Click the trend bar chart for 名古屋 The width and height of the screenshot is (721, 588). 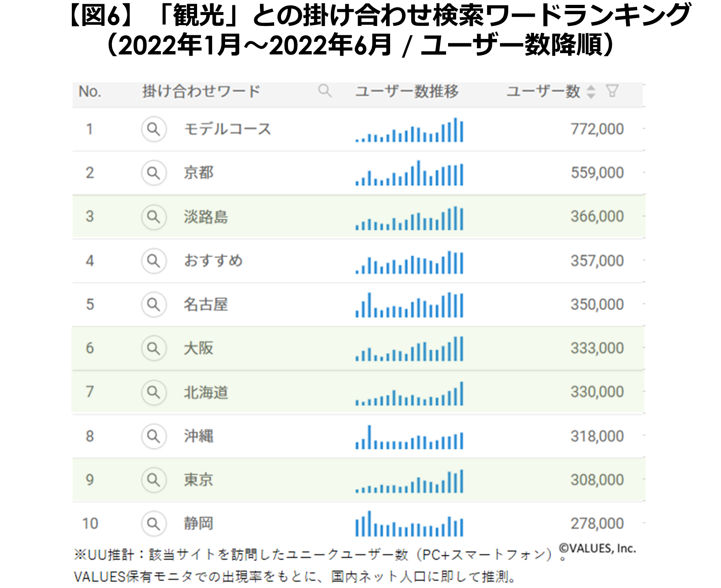point(409,305)
